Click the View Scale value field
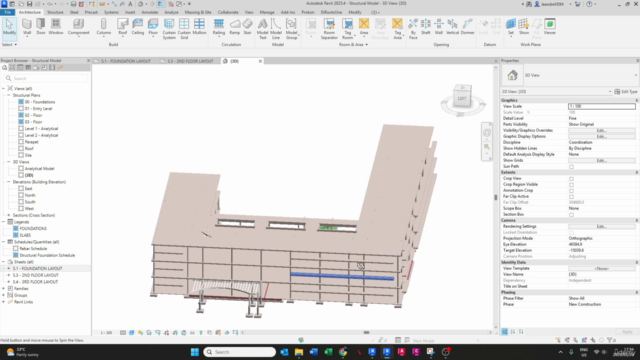Viewport: 640px width, 360px height. 602,106
